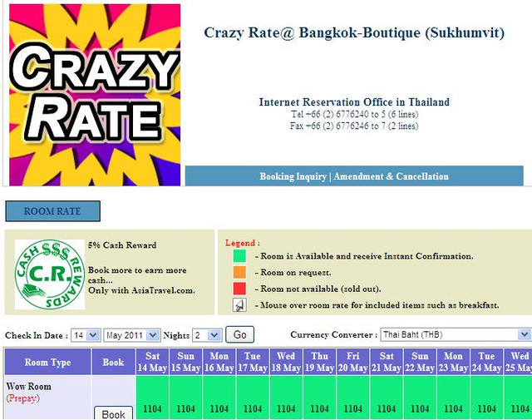Image resolution: width=532 pixels, height=420 pixels.
Task: Click the Mon 16 May column header
Action: click(x=219, y=362)
